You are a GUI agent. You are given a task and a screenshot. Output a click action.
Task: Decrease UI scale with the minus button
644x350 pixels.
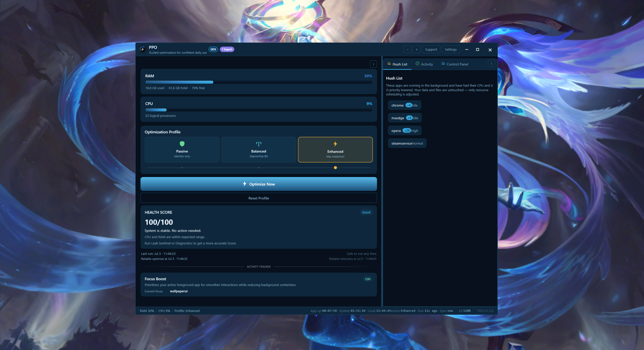407,49
